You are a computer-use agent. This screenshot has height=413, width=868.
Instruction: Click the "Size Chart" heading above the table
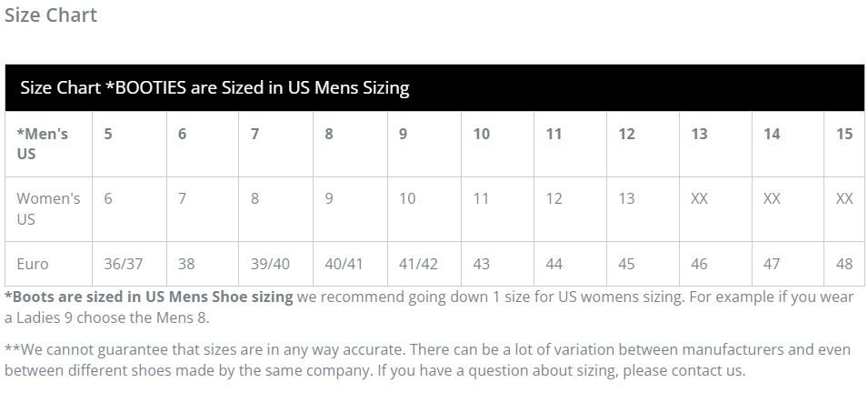51,15
